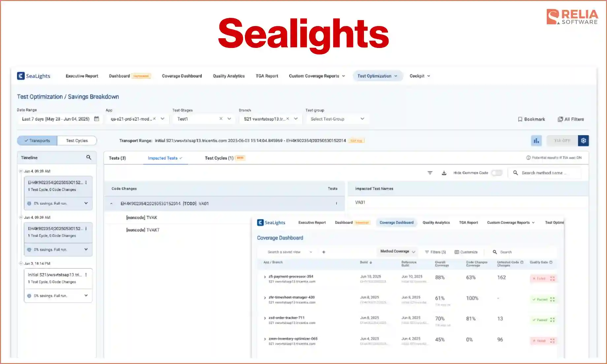Open options menu for first EH4K902354 timeline card
The image size is (607, 364).
pos(86,182)
